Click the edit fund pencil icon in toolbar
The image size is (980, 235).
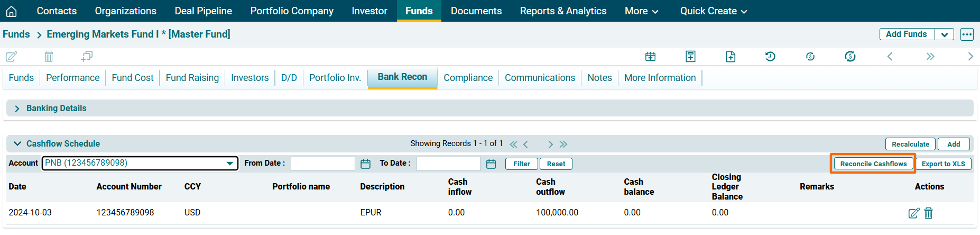coord(11,56)
